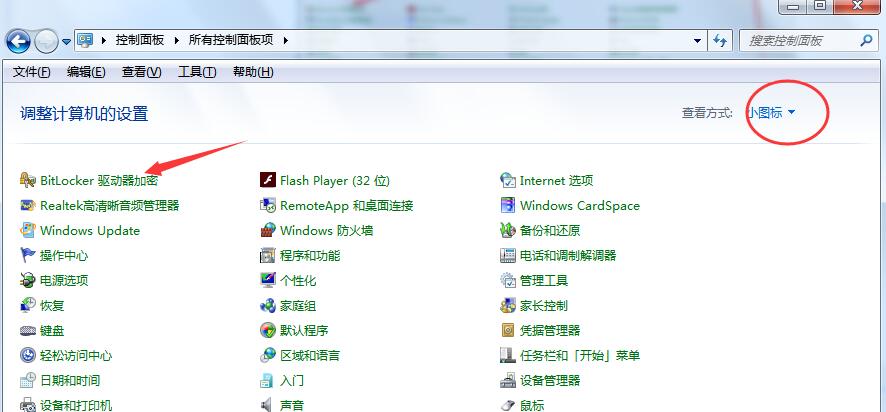Click the Windows 防火墙 icon

pyautogui.click(x=268, y=231)
